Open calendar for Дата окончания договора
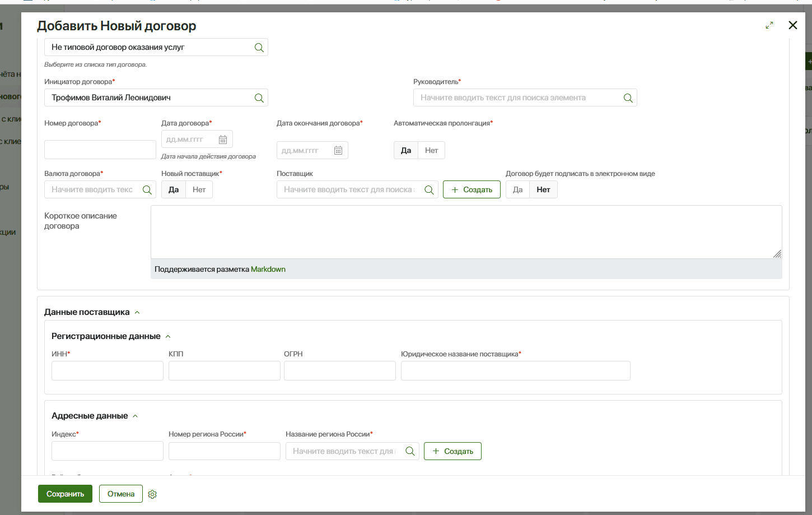Viewport: 812px width, 515px height. click(x=338, y=151)
